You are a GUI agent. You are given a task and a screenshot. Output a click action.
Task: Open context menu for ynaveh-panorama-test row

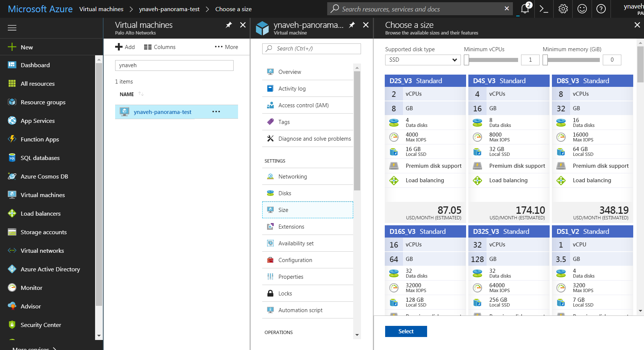coord(216,112)
